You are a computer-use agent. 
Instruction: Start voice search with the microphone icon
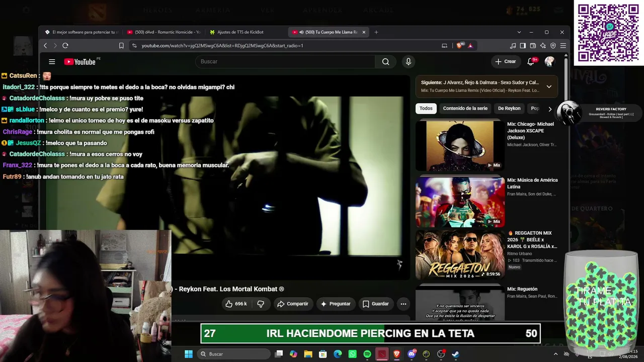[409, 62]
